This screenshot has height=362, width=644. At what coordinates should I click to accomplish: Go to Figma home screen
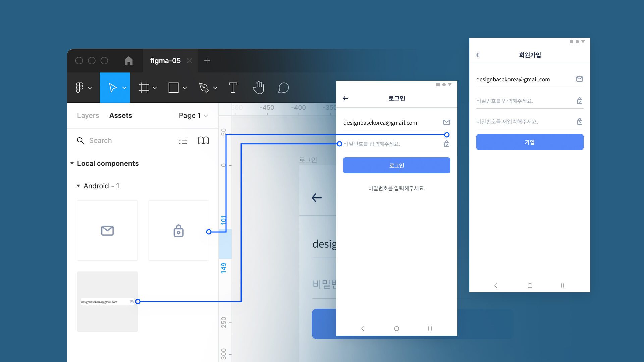129,61
